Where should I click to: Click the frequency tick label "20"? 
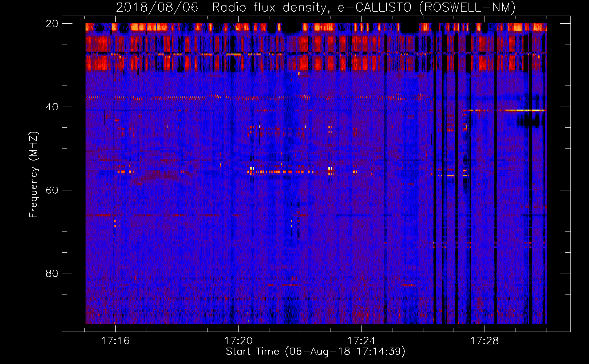(x=52, y=24)
